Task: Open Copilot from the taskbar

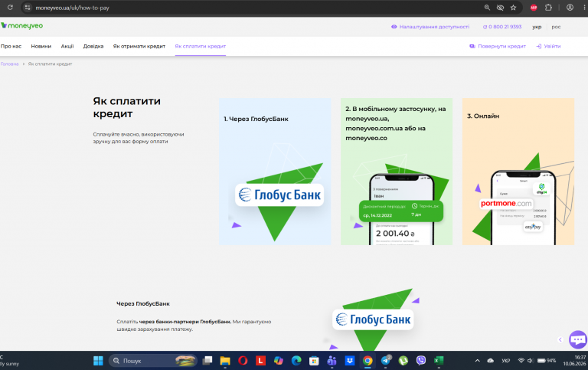Action: (278, 361)
